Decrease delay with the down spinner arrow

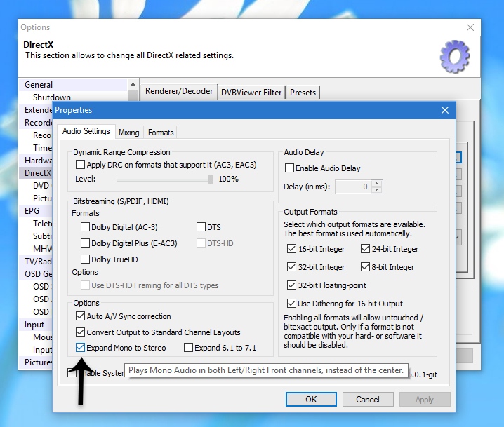point(377,190)
